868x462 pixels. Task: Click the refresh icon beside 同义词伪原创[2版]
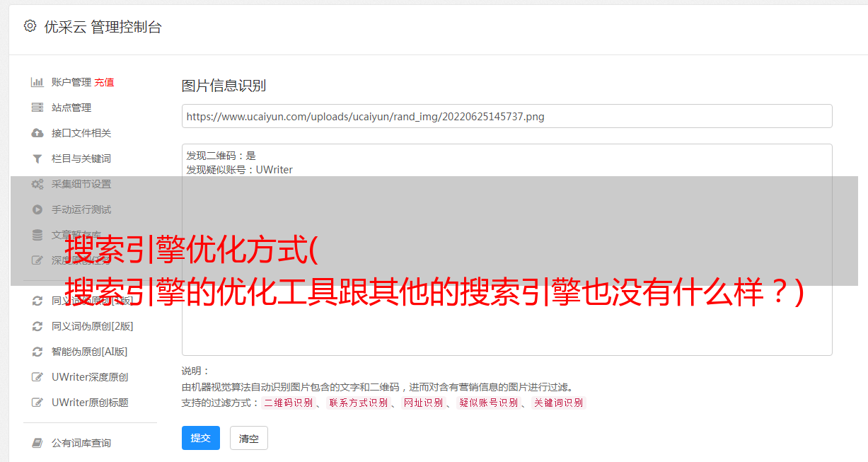tap(37, 326)
